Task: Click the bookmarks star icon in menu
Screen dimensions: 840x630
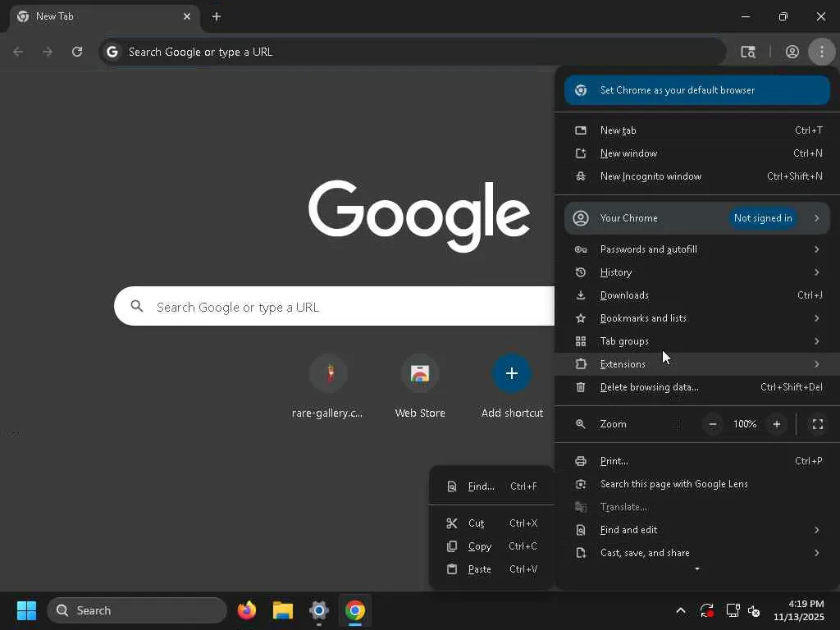Action: 581,318
